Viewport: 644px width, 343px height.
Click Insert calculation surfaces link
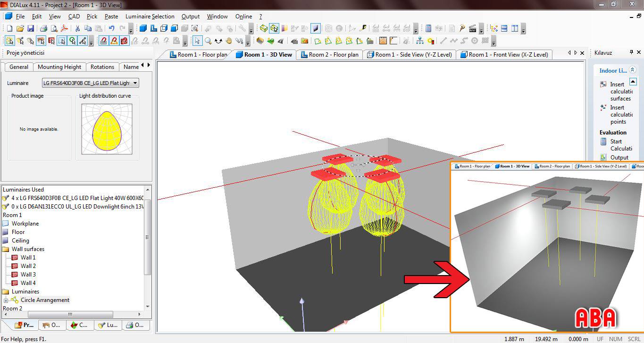click(x=621, y=92)
